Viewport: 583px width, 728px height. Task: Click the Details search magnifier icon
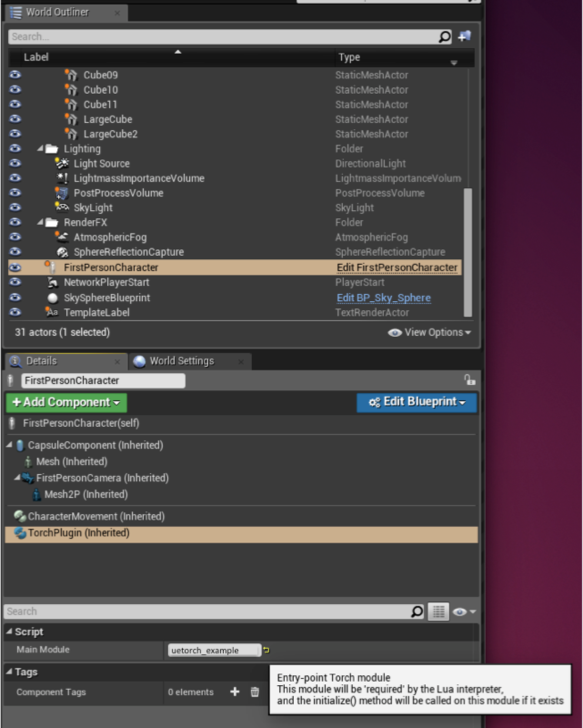click(x=417, y=612)
